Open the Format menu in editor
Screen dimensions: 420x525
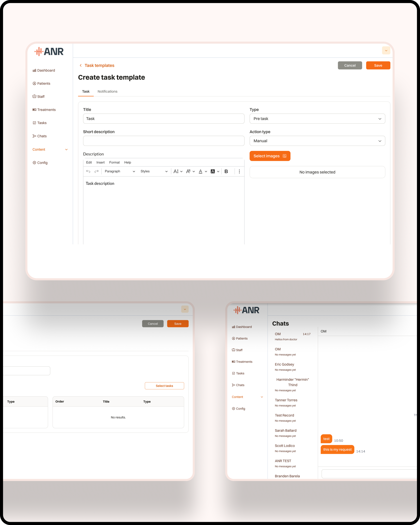pyautogui.click(x=114, y=162)
